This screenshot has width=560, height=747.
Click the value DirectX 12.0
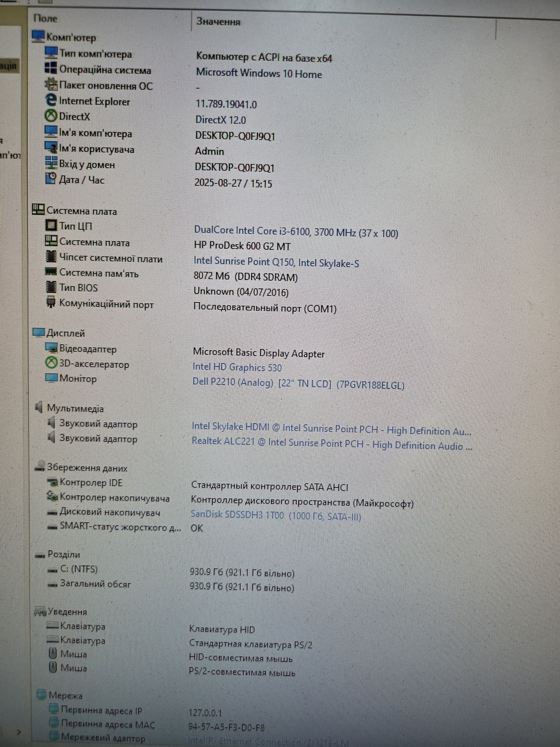pyautogui.click(x=221, y=120)
